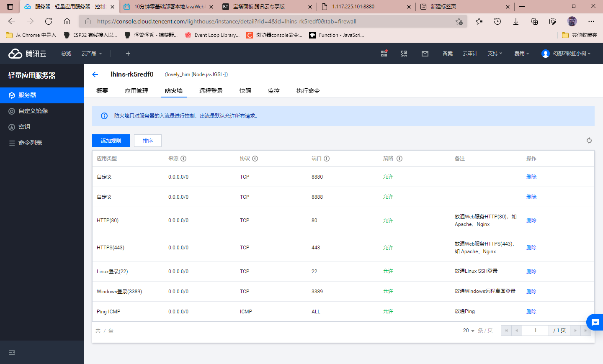Open new browser tab with plus
Viewport: 603px width, 364px height.
click(x=522, y=7)
